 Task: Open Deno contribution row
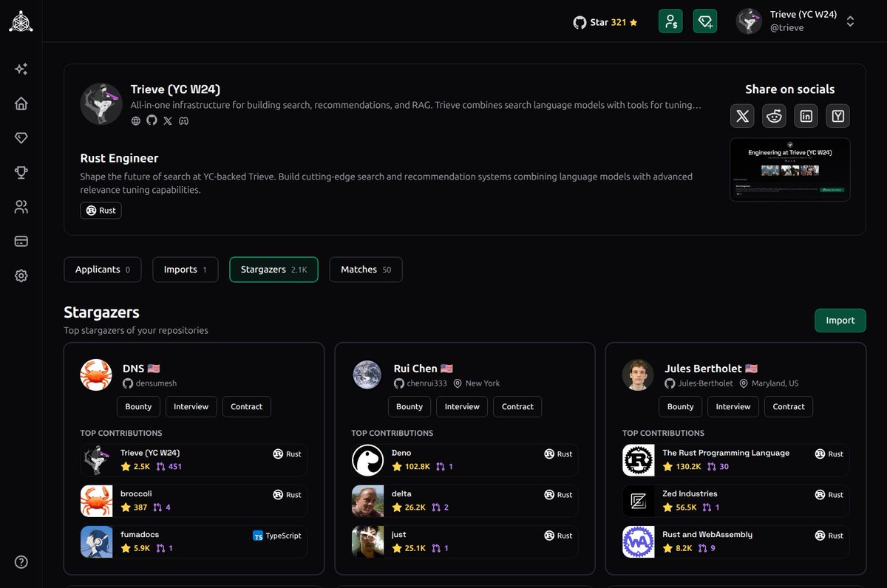(x=465, y=460)
